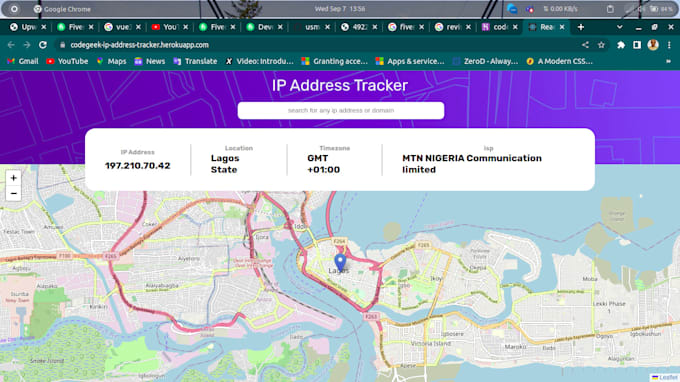Focus the IP address or domain search field
680x382 pixels.
(x=340, y=111)
